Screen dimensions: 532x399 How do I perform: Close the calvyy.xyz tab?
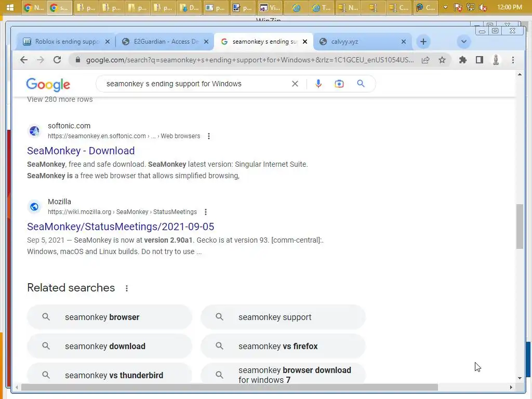403,42
